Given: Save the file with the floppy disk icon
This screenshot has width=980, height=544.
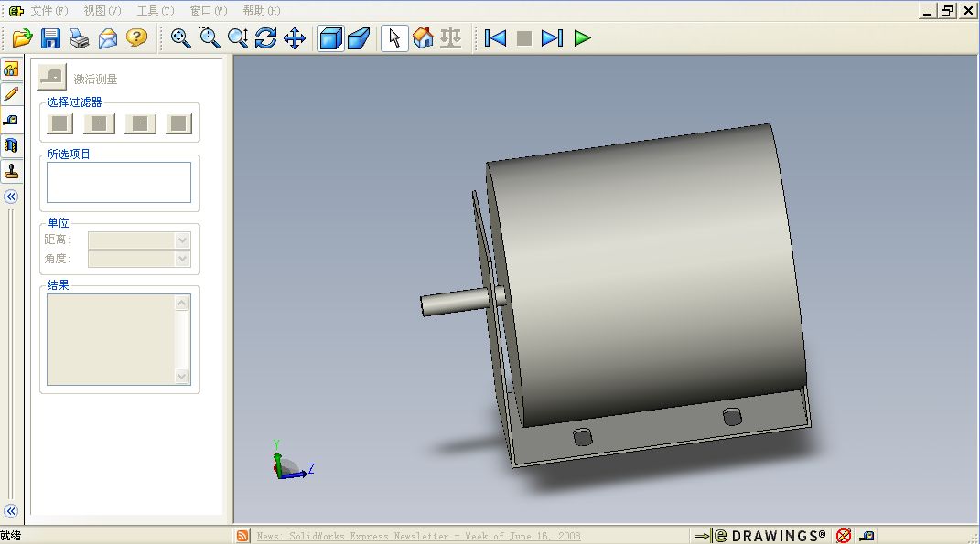Looking at the screenshot, I should point(50,38).
